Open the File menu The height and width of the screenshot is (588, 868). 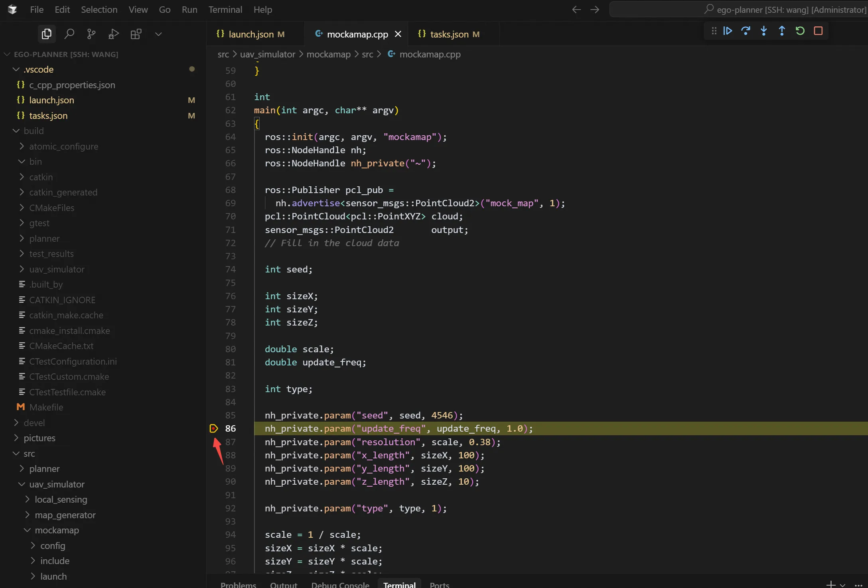coord(37,10)
